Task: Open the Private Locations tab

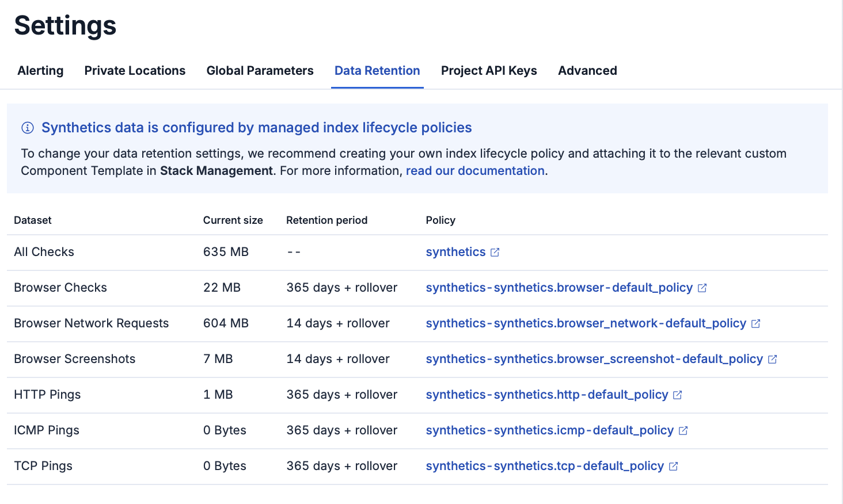Action: click(x=135, y=70)
